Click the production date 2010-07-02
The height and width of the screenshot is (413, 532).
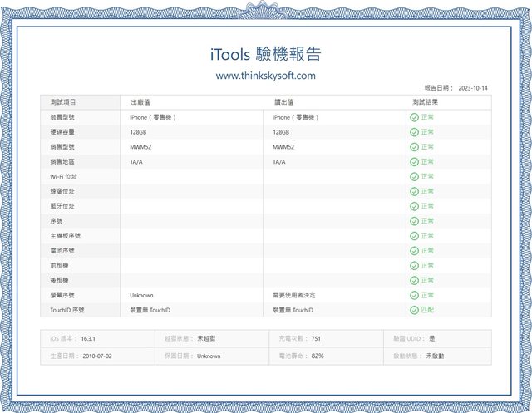(x=97, y=356)
